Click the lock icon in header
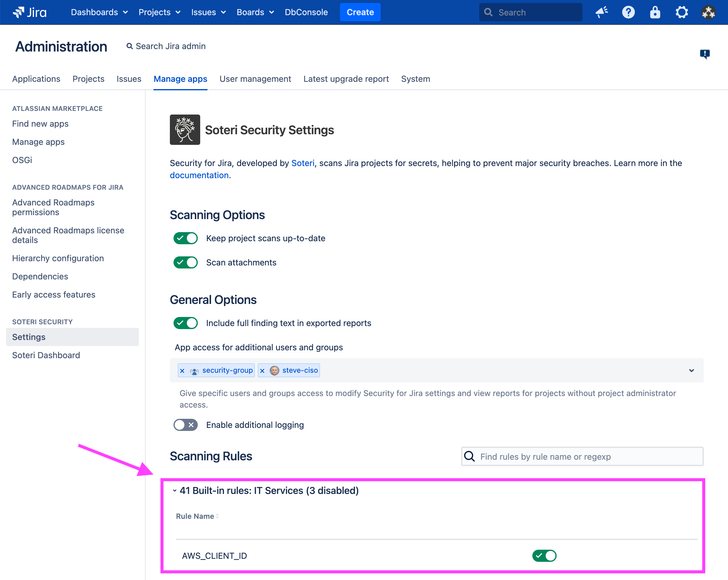728x580 pixels. (x=655, y=12)
